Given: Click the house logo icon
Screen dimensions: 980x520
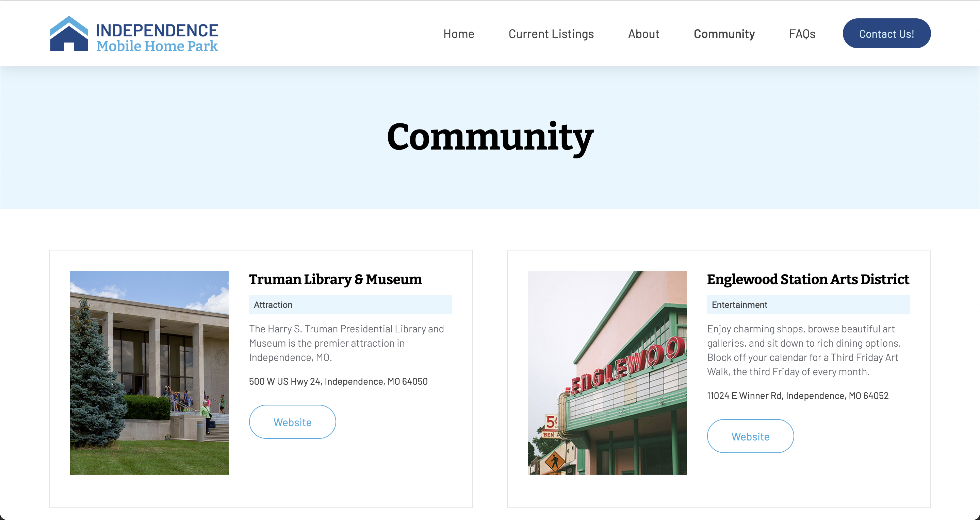Looking at the screenshot, I should tap(69, 34).
